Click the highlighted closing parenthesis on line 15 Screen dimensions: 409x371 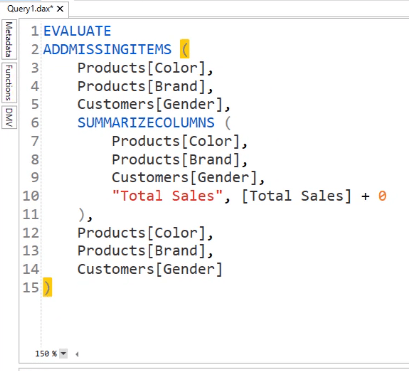tap(47, 287)
